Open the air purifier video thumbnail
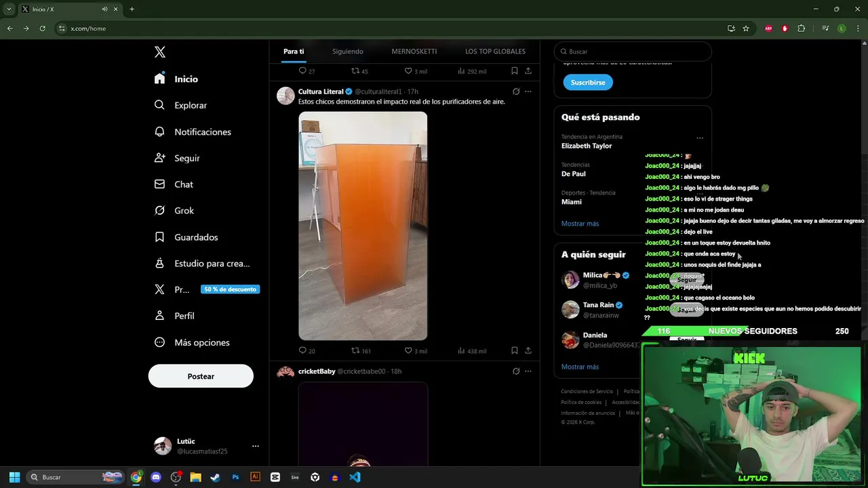This screenshot has width=868, height=488. (x=363, y=226)
